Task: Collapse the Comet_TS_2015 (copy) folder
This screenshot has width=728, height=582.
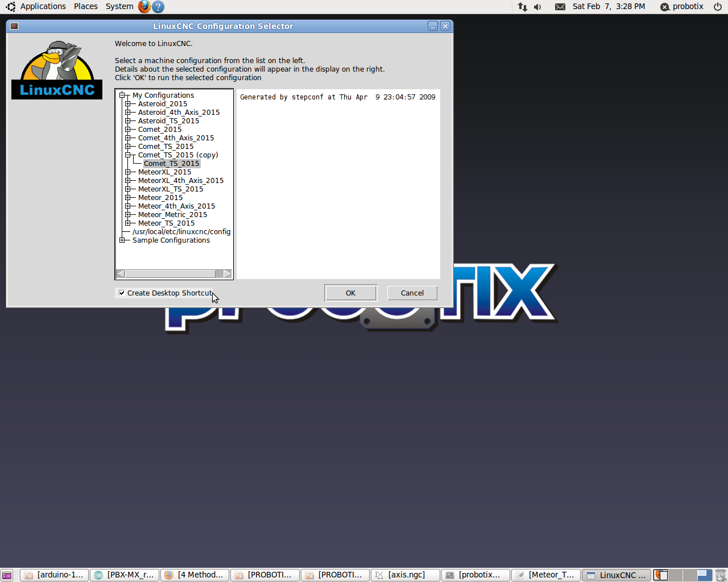Action: [128, 155]
